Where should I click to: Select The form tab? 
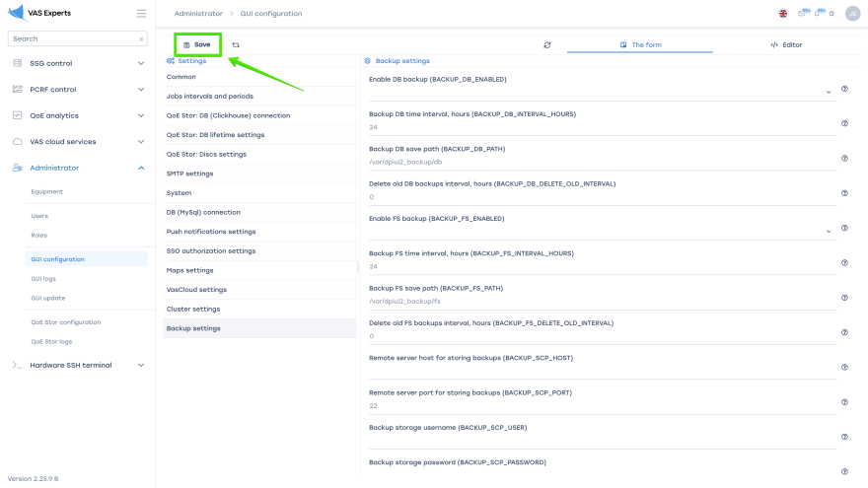tap(640, 44)
